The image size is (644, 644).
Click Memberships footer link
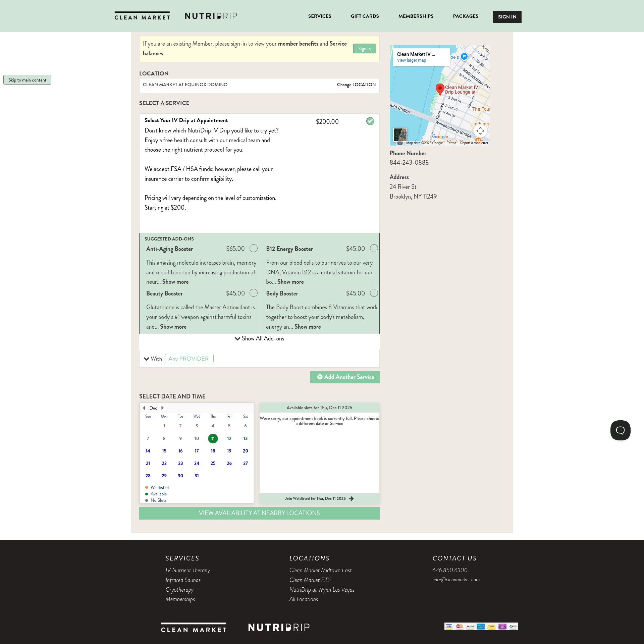tap(180, 599)
